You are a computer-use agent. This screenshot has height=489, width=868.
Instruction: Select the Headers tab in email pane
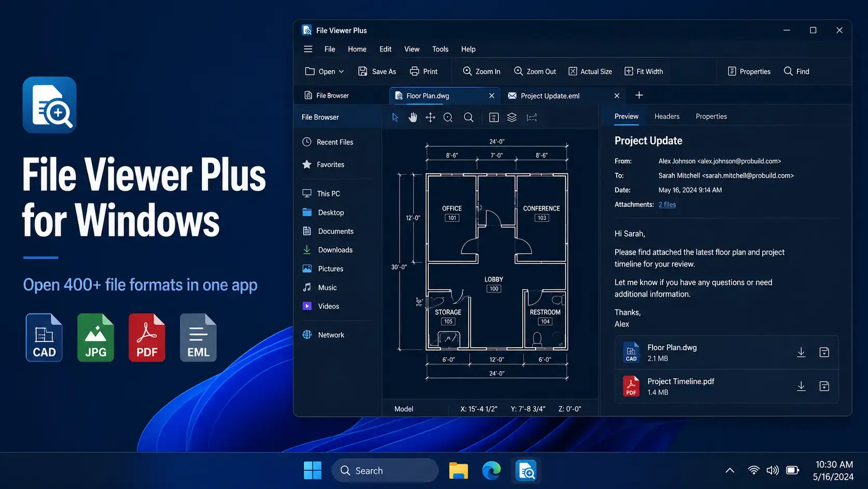(667, 116)
